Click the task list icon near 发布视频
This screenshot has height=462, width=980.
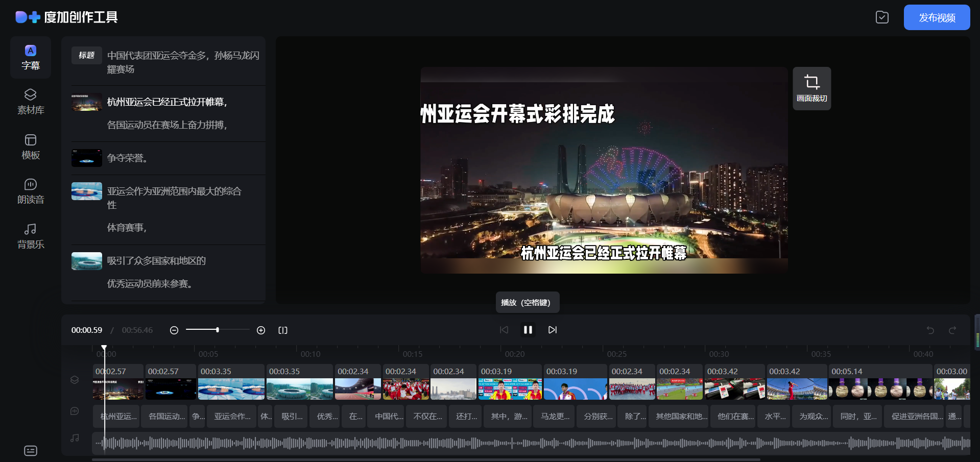[x=882, y=17]
